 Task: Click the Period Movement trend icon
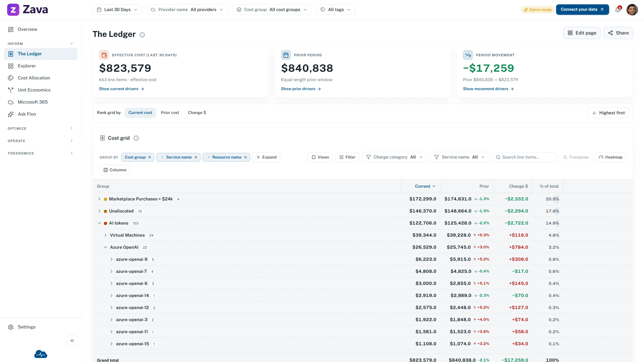coord(468,55)
